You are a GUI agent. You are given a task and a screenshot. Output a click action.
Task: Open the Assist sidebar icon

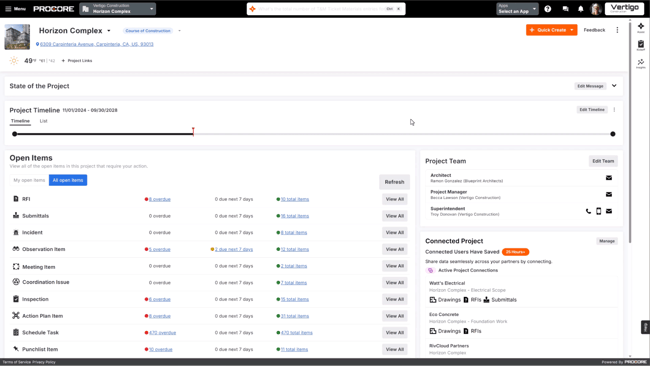click(640, 28)
